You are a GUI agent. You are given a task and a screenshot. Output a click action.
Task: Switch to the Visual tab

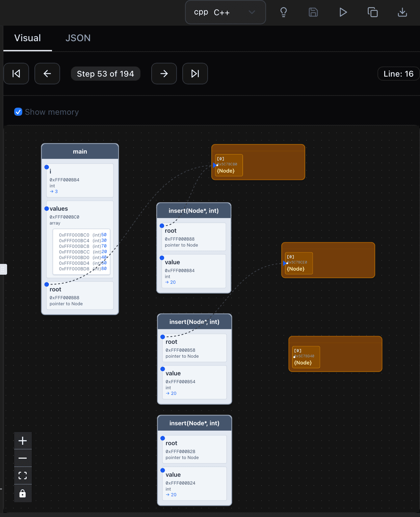pyautogui.click(x=28, y=38)
